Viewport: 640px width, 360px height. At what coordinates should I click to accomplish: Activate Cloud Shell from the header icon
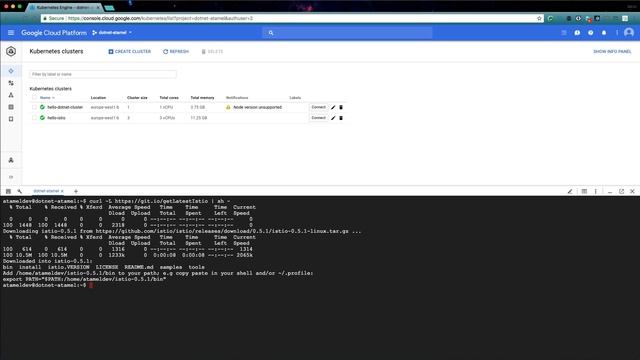[564, 33]
